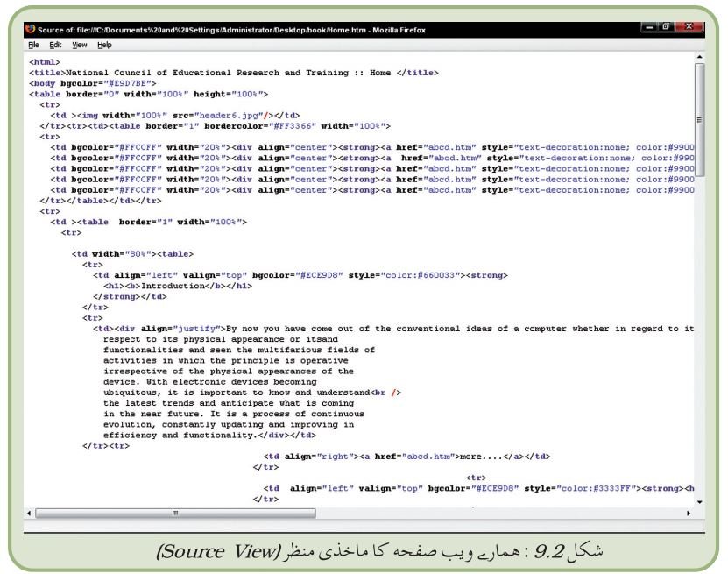728x574 pixels.
Task: Click the vertical scrollbar thumb
Action: 700,120
